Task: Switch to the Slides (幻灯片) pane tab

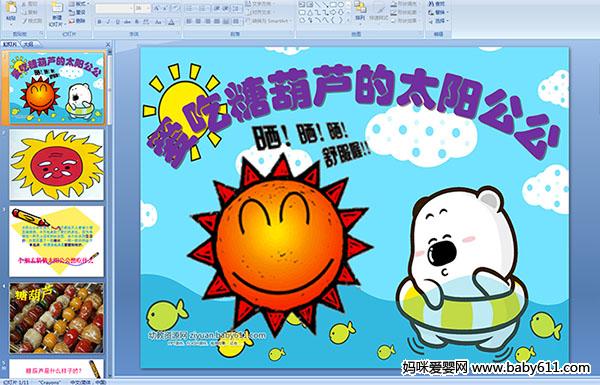Action: [10, 44]
